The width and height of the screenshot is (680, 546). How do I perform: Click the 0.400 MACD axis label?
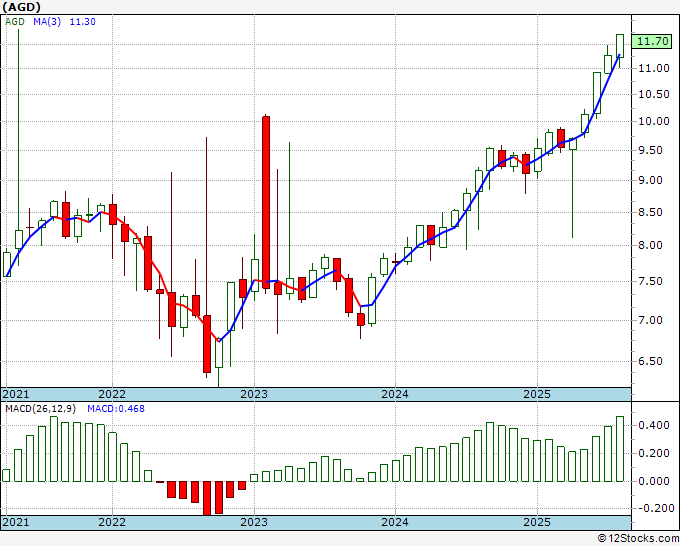point(654,425)
